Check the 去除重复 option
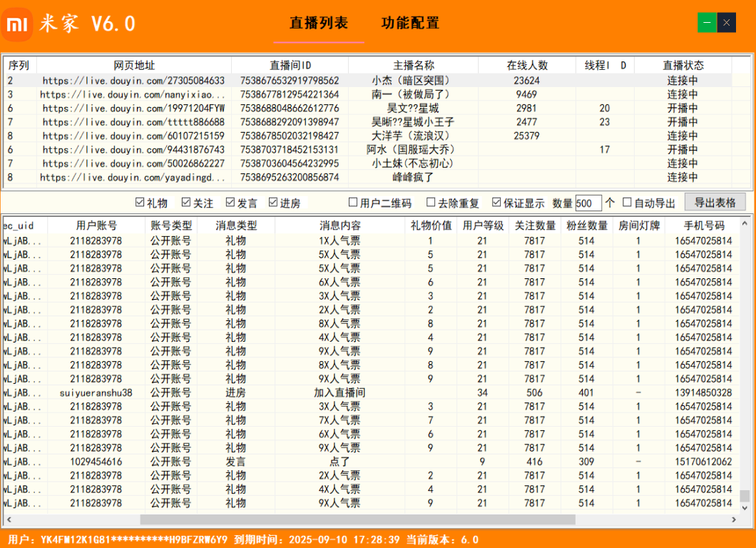Viewport: 756px width, 548px height. [x=431, y=203]
